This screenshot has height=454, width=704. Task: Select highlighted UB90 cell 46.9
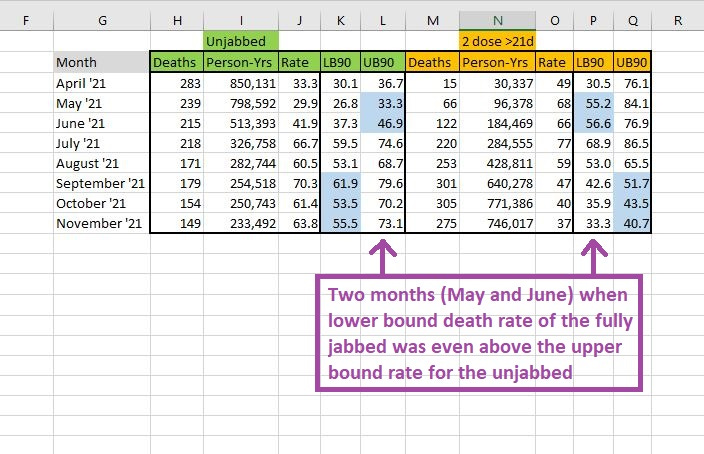coord(383,123)
